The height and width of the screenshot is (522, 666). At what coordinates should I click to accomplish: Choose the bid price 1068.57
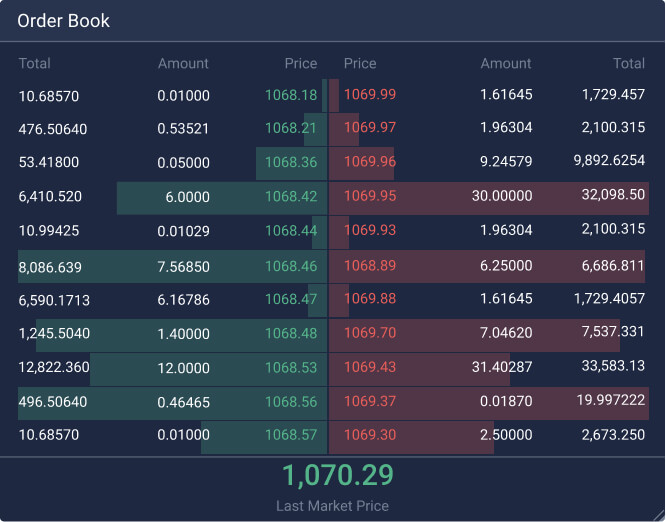tap(291, 435)
